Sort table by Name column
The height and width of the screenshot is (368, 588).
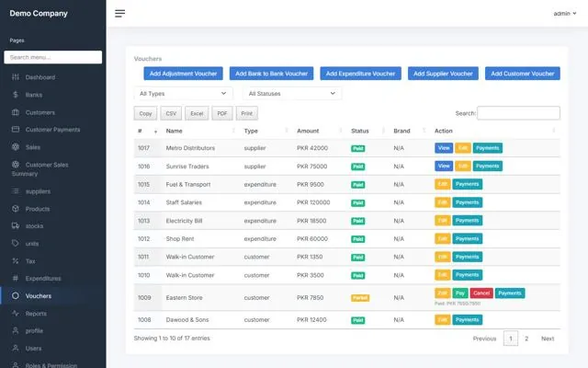[x=201, y=131]
